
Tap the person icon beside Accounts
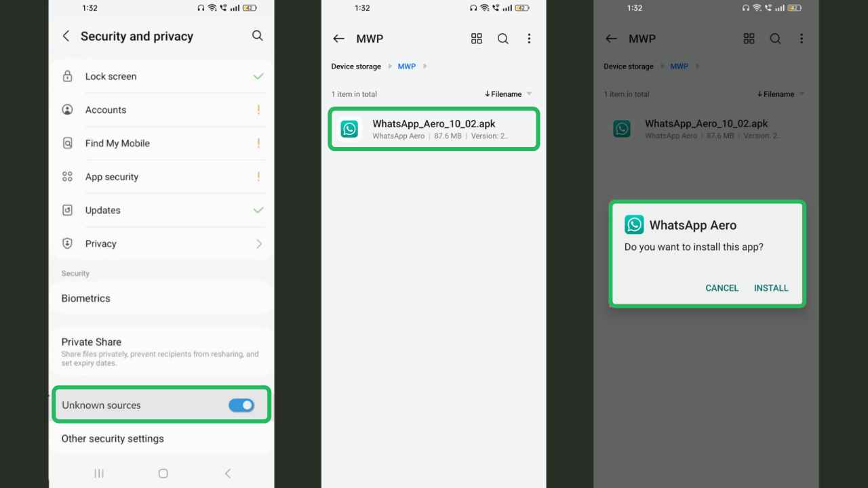tap(67, 110)
